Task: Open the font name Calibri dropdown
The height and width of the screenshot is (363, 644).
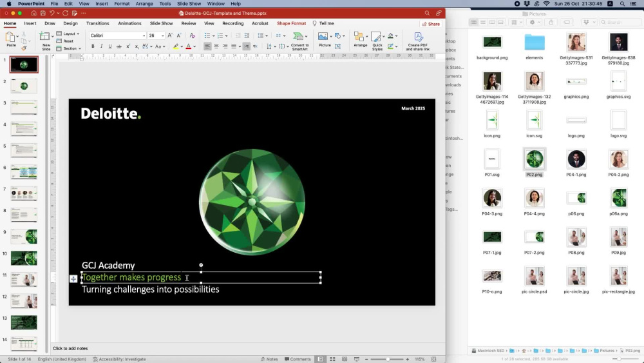Action: coord(144,35)
